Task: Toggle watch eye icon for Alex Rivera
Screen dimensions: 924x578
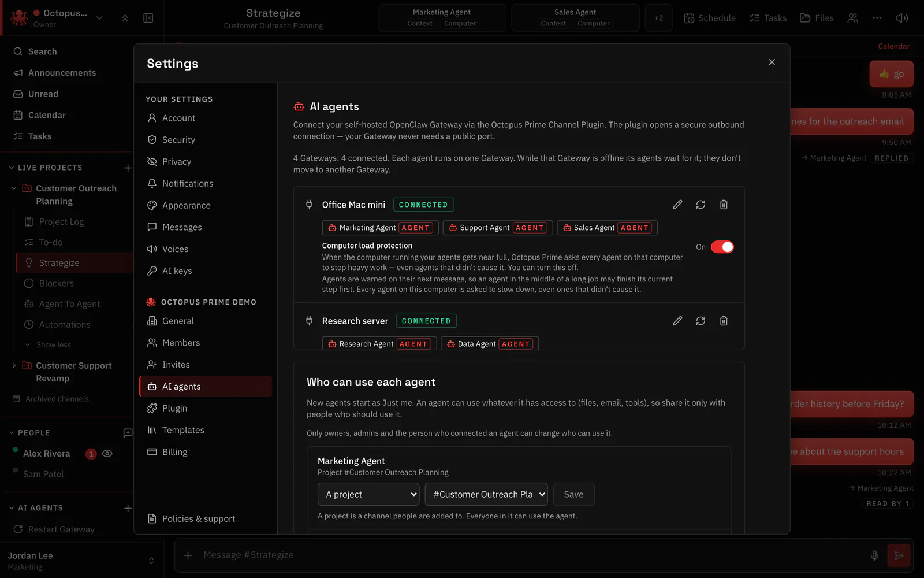Action: pos(107,454)
